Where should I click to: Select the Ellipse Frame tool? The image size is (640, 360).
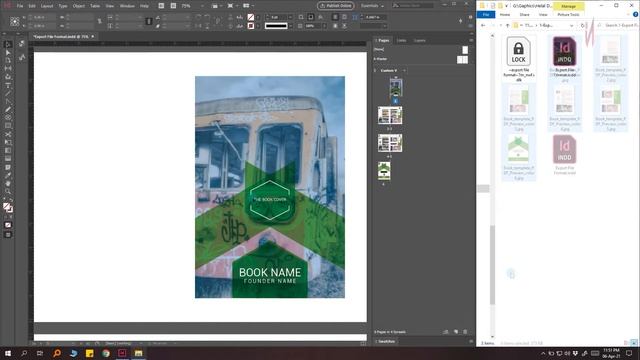(8, 118)
